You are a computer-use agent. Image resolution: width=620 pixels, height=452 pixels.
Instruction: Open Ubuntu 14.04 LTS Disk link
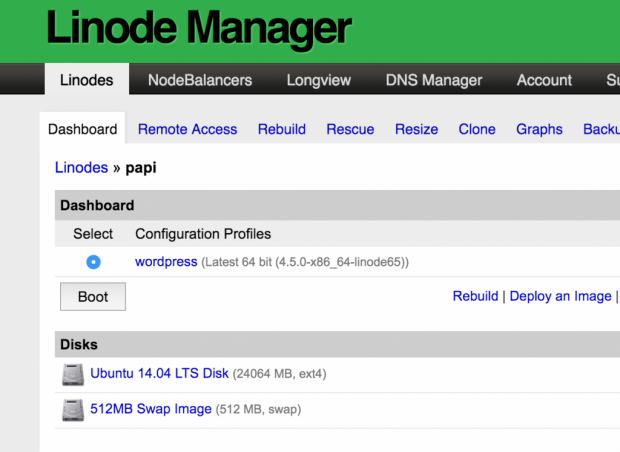coord(159,373)
